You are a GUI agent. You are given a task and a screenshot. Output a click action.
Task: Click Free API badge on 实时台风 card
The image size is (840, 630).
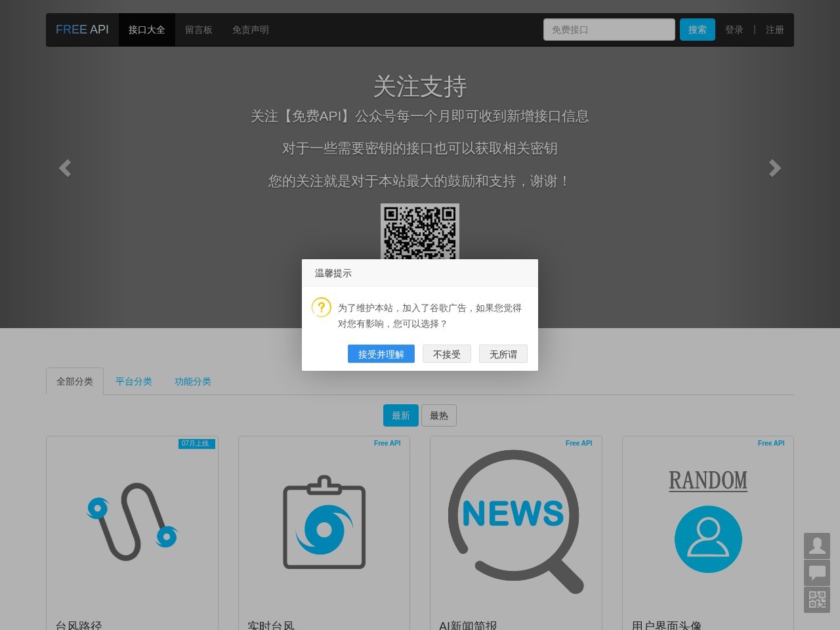(x=387, y=444)
